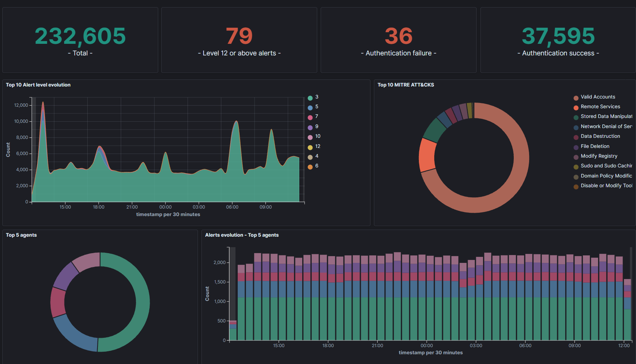
Task: Click the 232,605 Total metric value
Action: [80, 36]
